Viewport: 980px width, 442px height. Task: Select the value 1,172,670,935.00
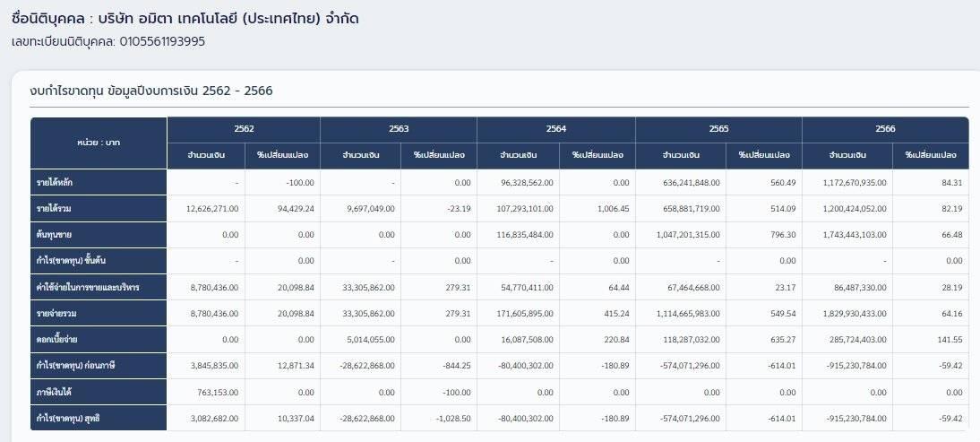855,183
